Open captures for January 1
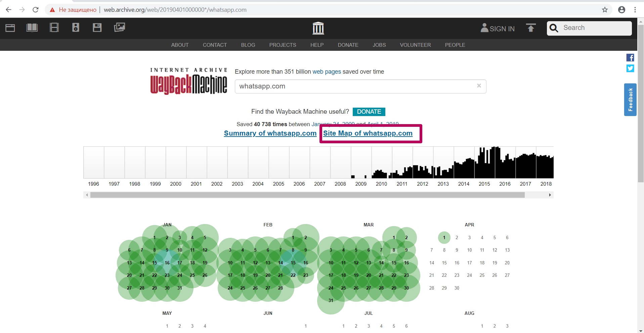The image size is (644, 333). 155,237
